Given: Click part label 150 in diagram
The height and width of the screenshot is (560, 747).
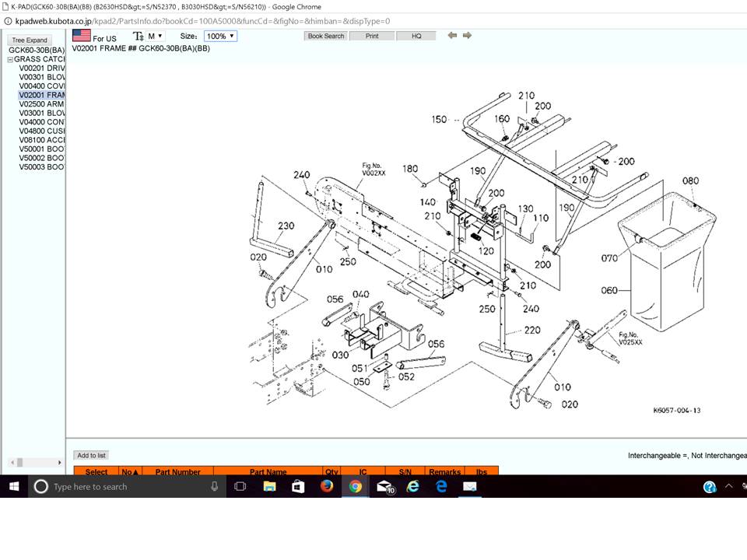Looking at the screenshot, I should tap(439, 120).
